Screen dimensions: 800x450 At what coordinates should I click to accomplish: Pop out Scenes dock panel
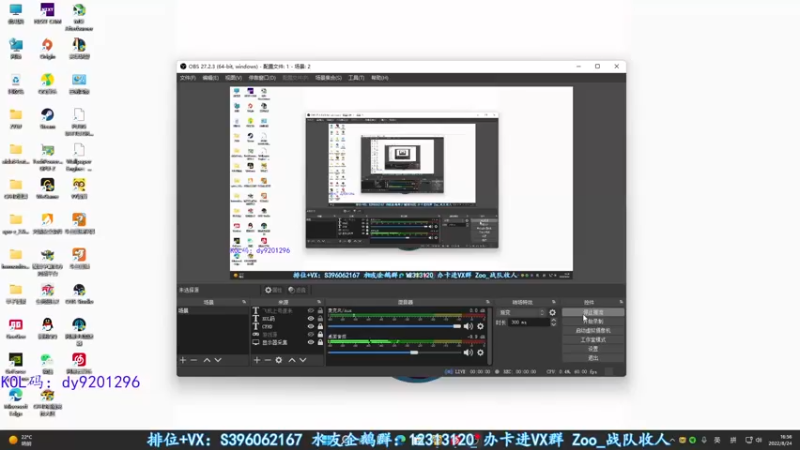244,302
